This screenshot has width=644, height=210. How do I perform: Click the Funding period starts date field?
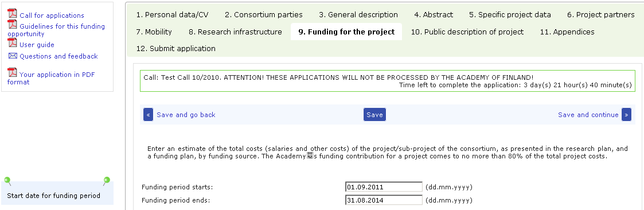384,187
